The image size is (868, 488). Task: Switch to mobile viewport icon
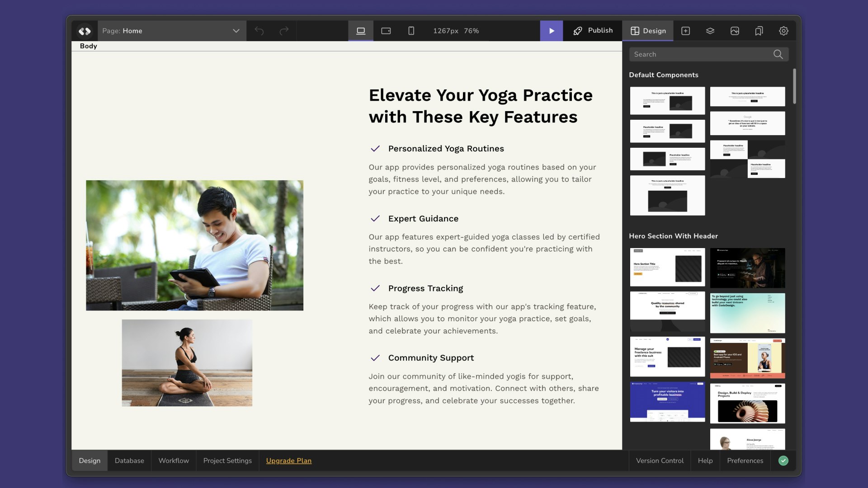411,31
